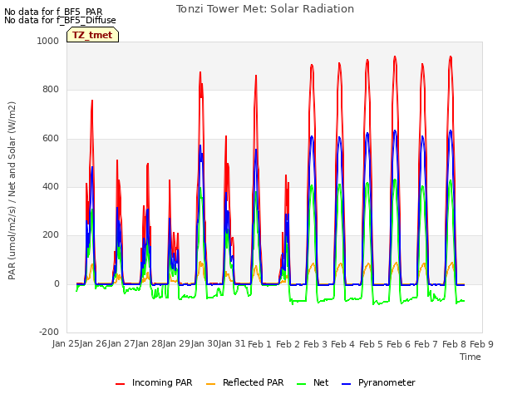
Task: Click the red Incoming PAR peak on Jan 26
Action: [x=92, y=101]
